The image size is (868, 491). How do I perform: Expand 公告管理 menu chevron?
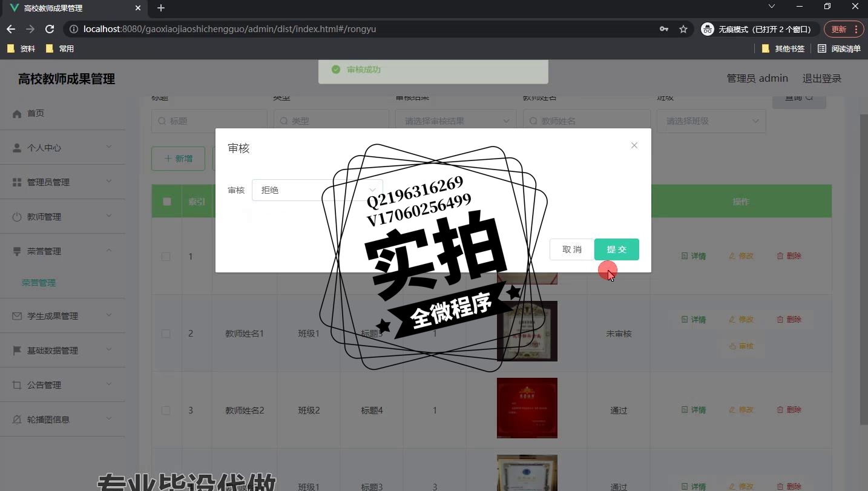click(x=109, y=384)
